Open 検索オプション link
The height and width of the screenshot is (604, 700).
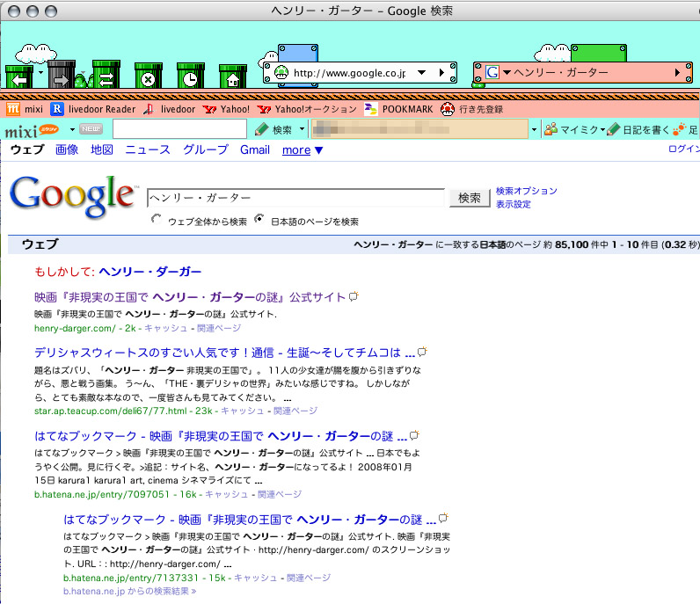527,191
